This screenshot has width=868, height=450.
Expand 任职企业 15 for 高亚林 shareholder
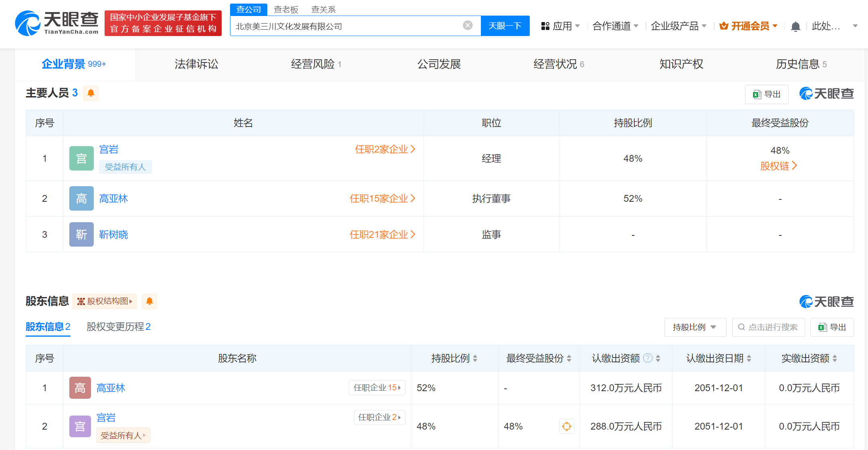pyautogui.click(x=377, y=388)
